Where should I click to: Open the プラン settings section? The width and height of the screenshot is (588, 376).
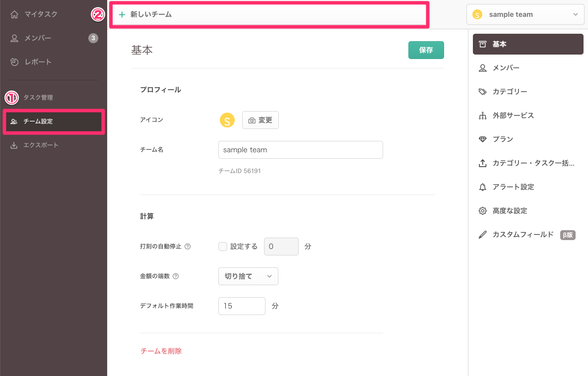503,139
